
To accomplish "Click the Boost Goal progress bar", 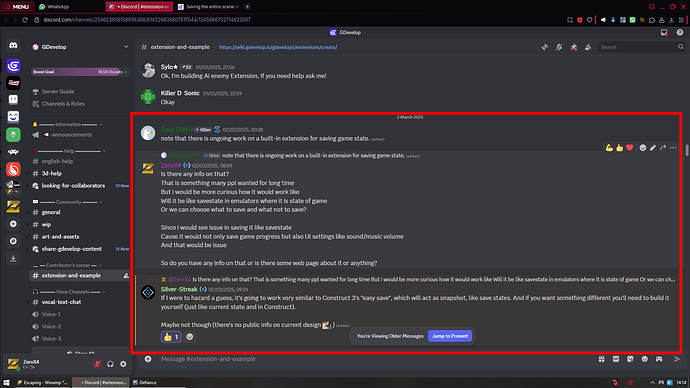I will coord(80,72).
